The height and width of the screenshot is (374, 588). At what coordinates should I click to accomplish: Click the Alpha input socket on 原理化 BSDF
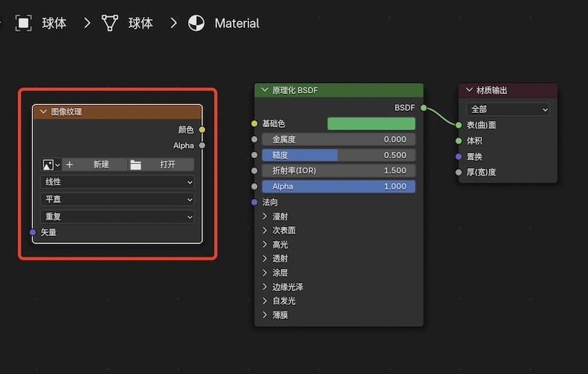pos(254,186)
